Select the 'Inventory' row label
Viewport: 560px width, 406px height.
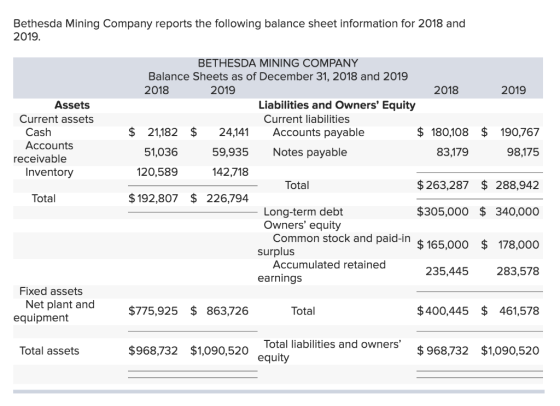[x=49, y=172]
